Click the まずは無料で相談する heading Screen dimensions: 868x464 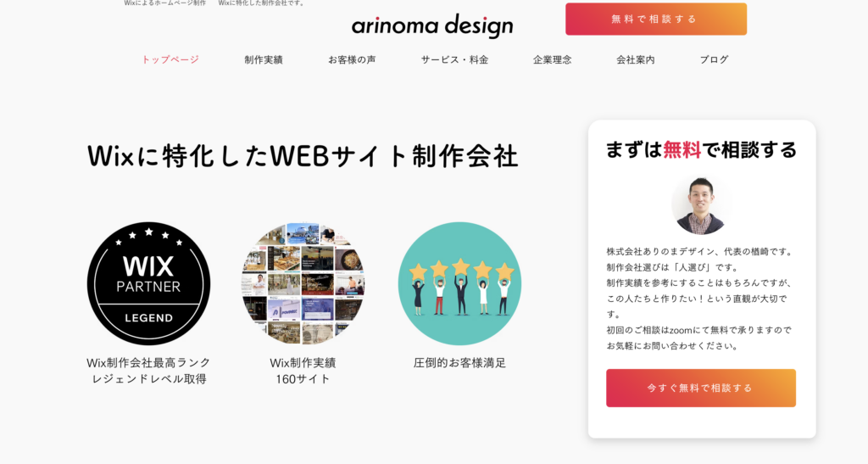coord(701,149)
